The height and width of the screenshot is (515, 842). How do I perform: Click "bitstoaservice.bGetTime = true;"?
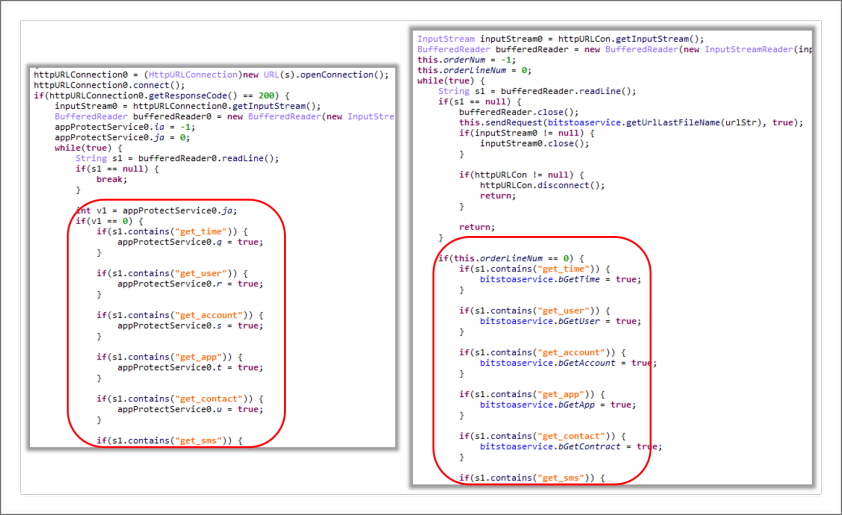pyautogui.click(x=561, y=279)
